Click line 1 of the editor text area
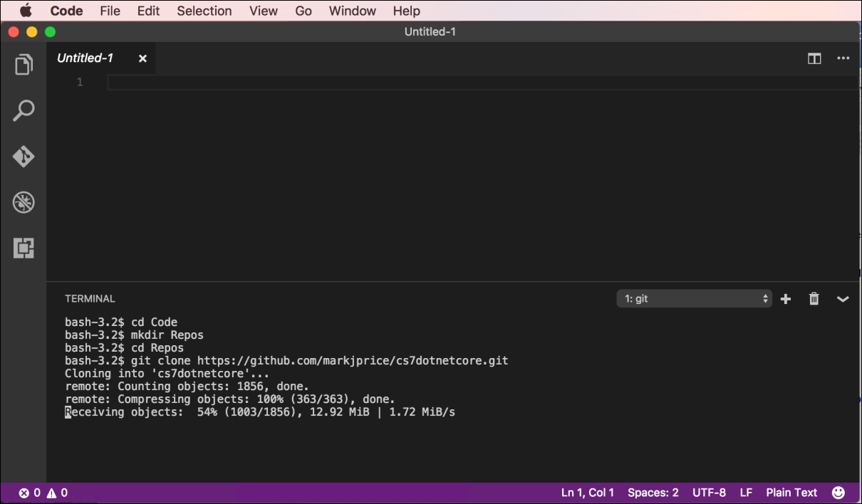This screenshot has height=504, width=862. point(484,83)
